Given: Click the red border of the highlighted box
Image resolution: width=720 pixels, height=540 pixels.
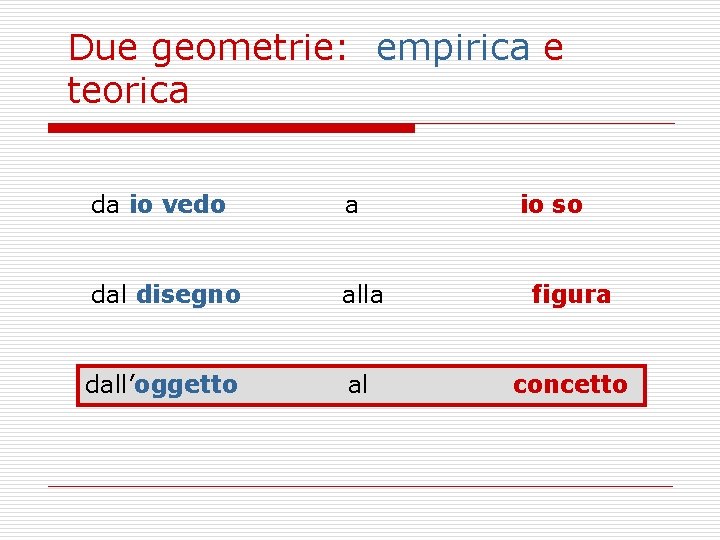Looking at the screenshot, I should [x=361, y=366].
